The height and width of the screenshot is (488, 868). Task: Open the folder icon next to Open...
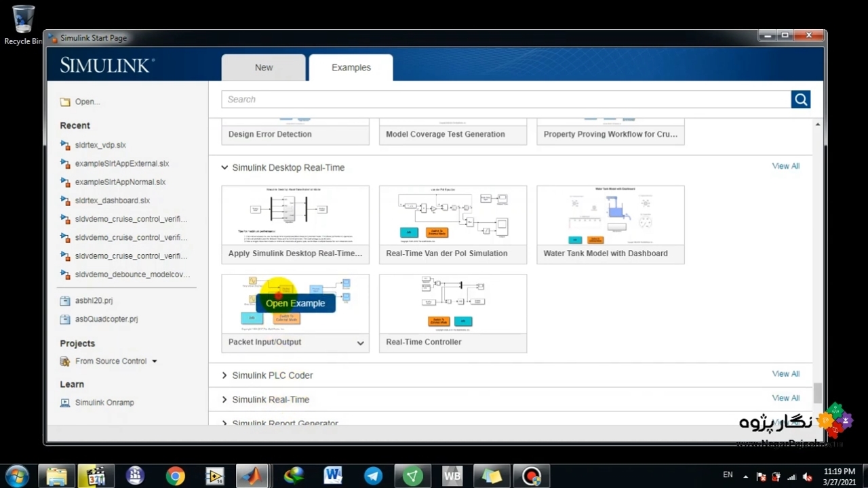65,102
